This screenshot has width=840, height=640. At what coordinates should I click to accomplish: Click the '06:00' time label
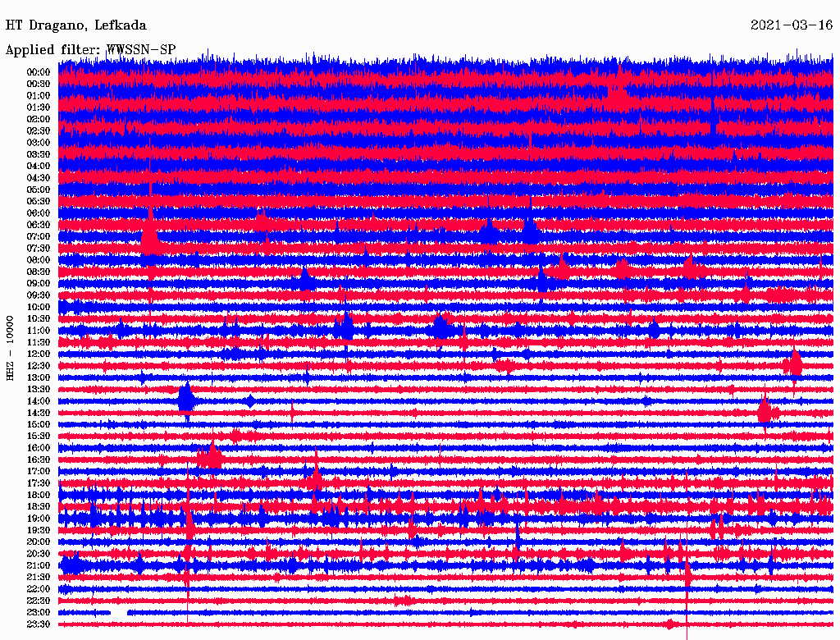coord(39,213)
